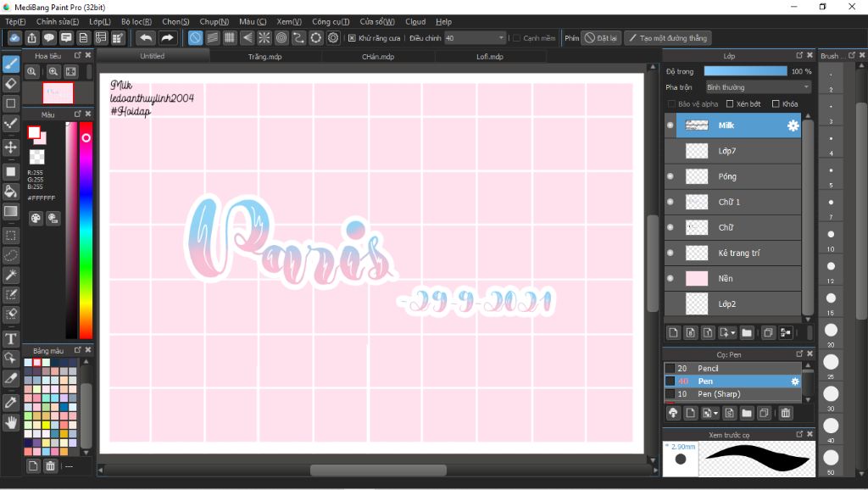This screenshot has width=868, height=490.
Task: Select the Eyedropper tool
Action: (10, 403)
